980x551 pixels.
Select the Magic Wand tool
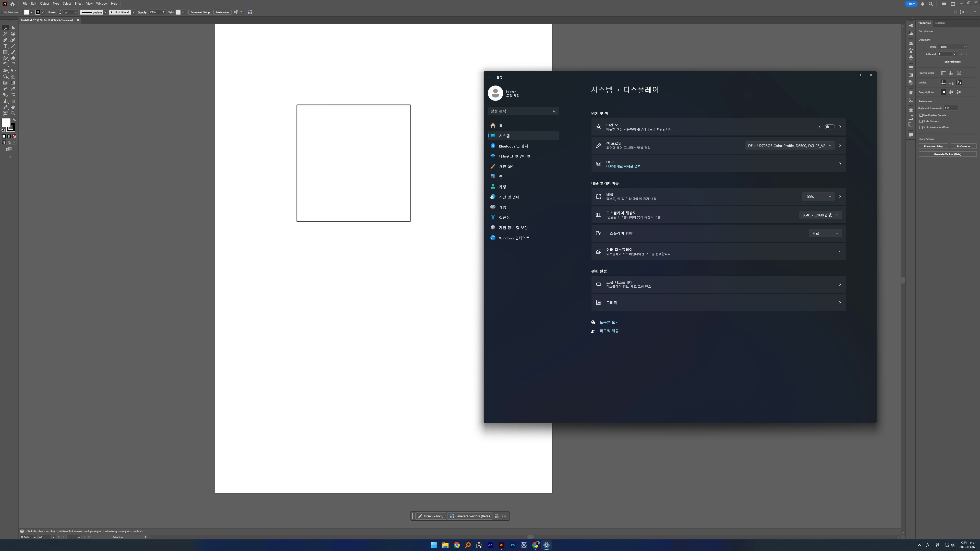coord(5,34)
